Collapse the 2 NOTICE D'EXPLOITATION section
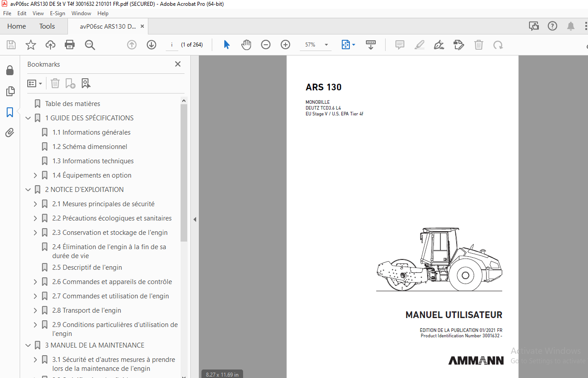This screenshot has height=378, width=588. click(28, 190)
